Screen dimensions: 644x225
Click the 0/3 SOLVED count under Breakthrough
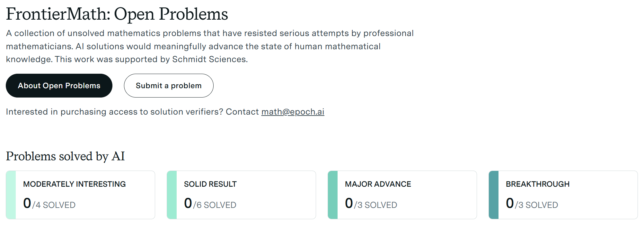532,204
